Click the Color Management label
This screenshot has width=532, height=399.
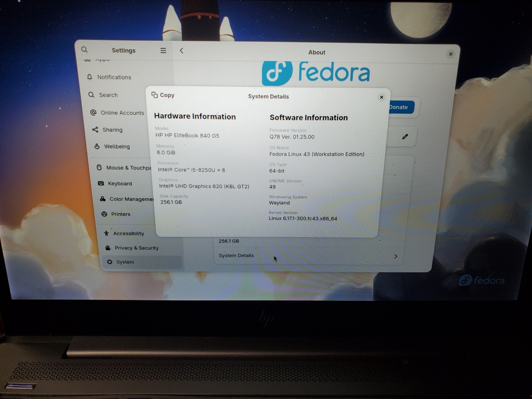tap(132, 199)
